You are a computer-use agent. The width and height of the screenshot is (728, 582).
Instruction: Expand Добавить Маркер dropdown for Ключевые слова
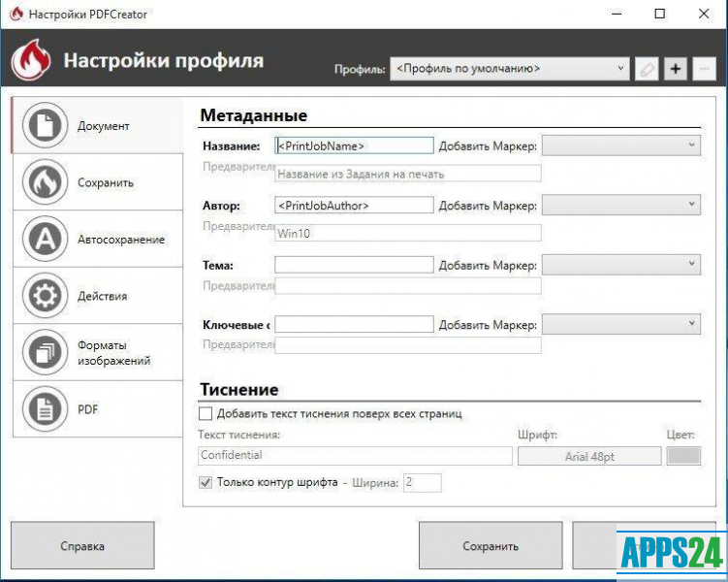tap(621, 324)
